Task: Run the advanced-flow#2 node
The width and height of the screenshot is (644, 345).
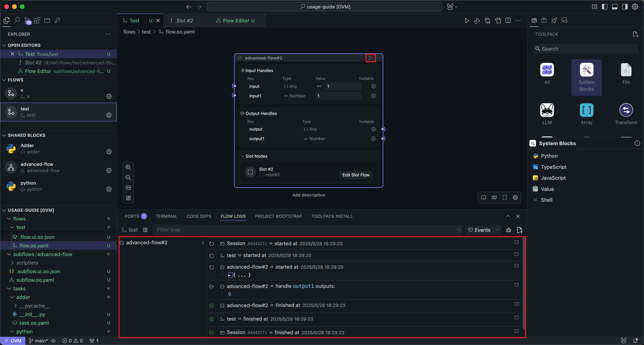Action: (370, 58)
